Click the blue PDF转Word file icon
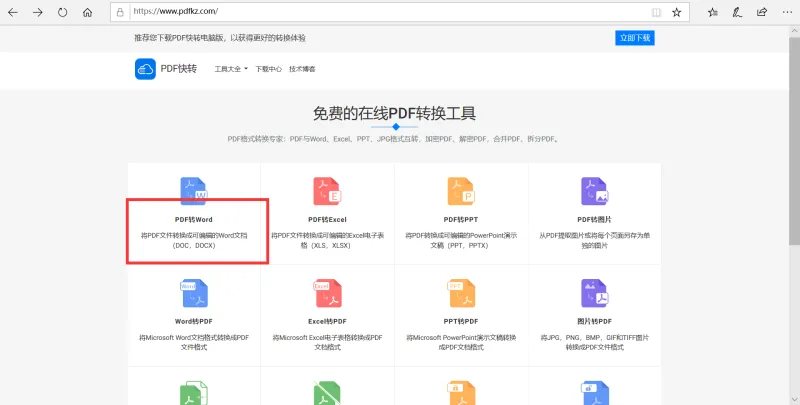 [194, 191]
